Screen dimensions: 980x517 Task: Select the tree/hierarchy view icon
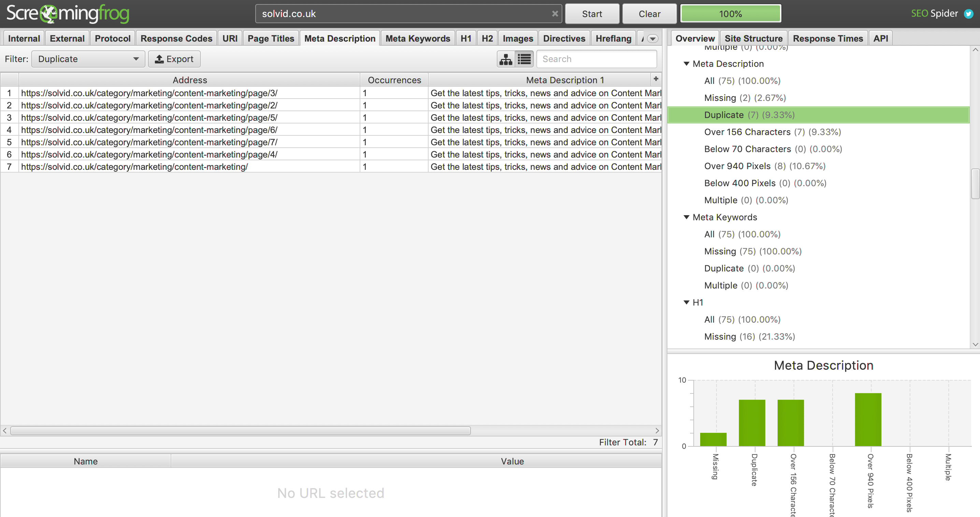point(507,59)
